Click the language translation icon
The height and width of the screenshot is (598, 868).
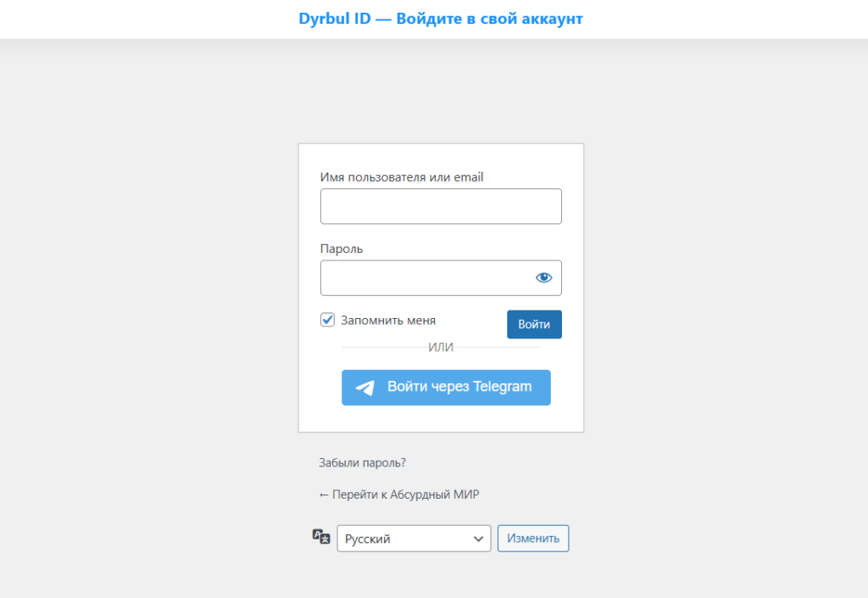click(x=320, y=536)
